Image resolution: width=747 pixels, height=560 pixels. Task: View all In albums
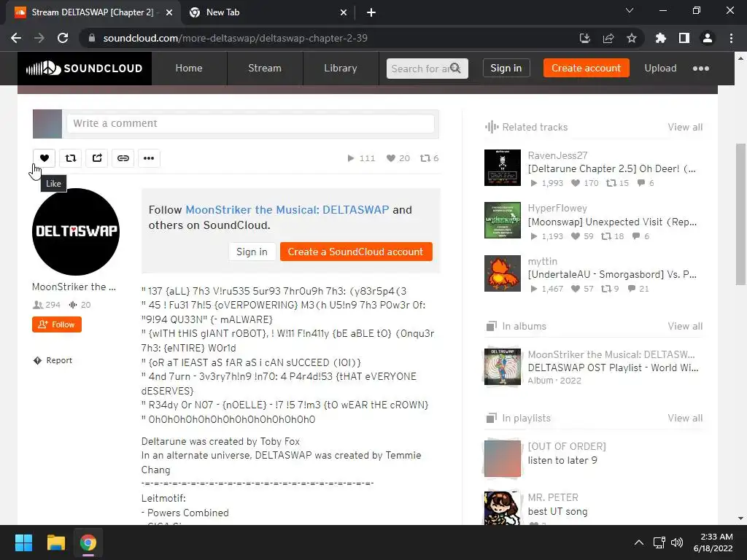685,326
